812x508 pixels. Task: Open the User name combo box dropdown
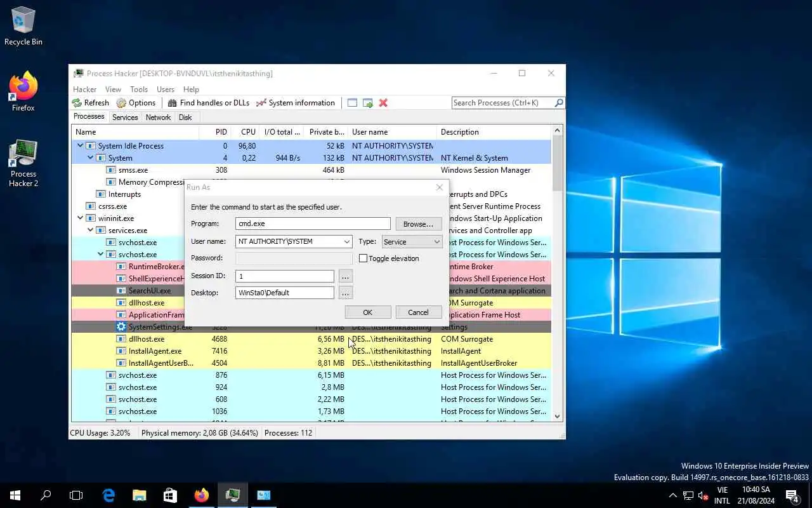click(347, 242)
